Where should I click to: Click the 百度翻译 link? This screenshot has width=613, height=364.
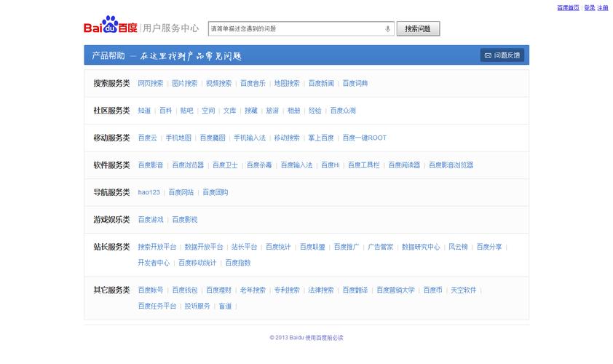tap(355, 290)
